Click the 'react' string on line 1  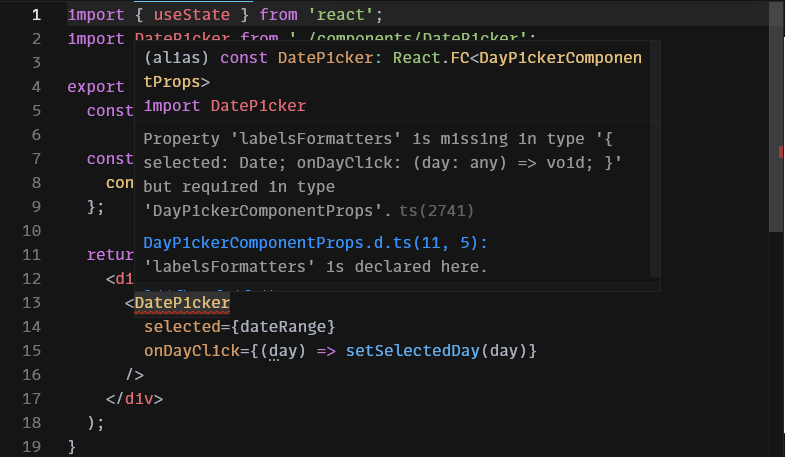tap(340, 15)
